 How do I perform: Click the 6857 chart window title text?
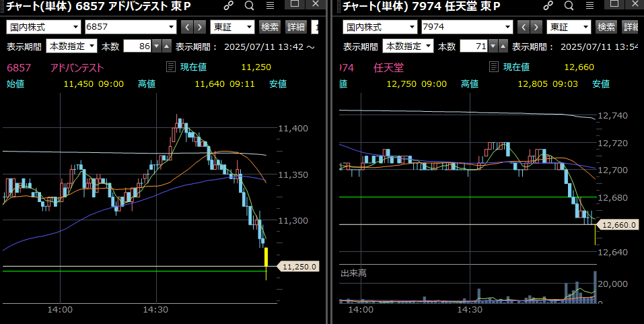click(x=98, y=6)
